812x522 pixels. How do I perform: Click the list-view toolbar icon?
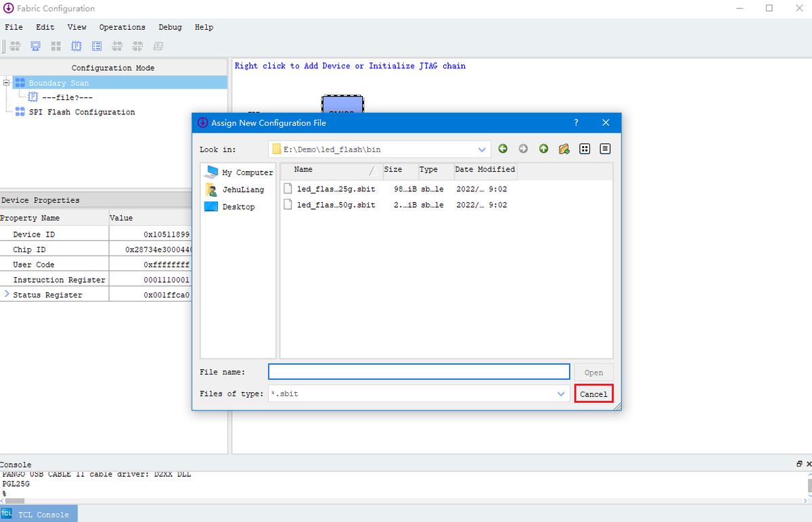tap(97, 46)
